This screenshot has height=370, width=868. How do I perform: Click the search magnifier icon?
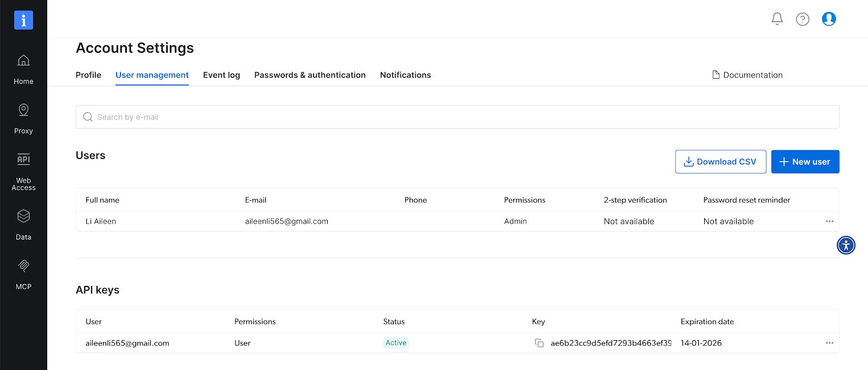88,117
